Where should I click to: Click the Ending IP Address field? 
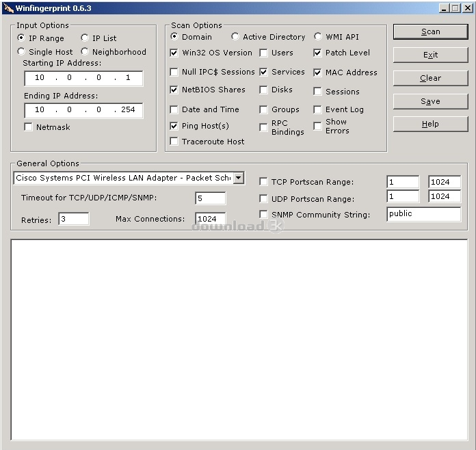tap(83, 110)
